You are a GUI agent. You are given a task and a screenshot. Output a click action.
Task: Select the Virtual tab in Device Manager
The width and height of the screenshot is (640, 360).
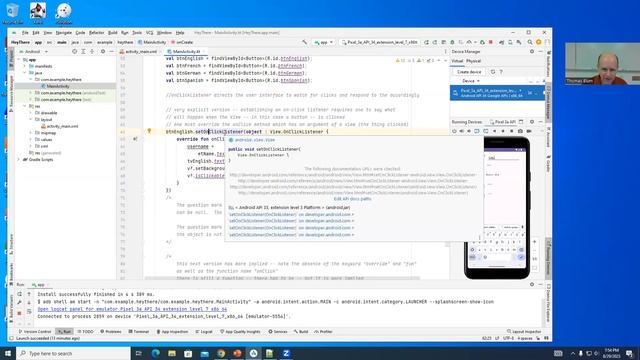point(457,61)
